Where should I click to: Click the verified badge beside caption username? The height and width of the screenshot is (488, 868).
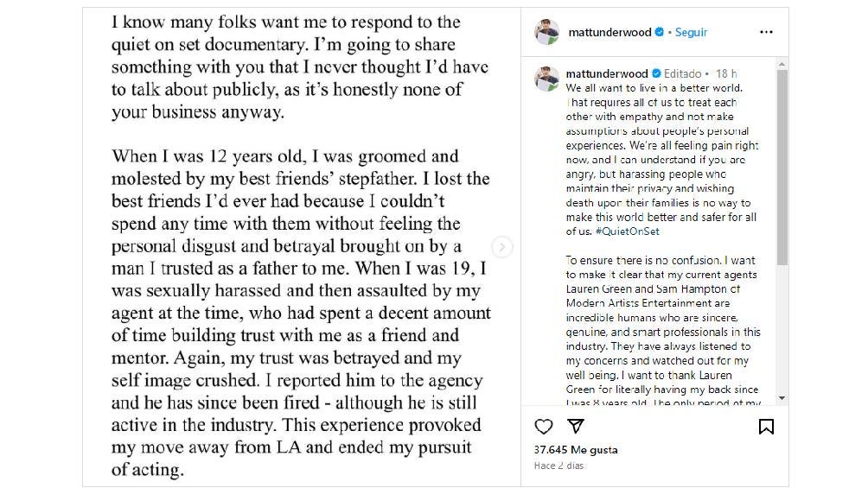point(656,74)
